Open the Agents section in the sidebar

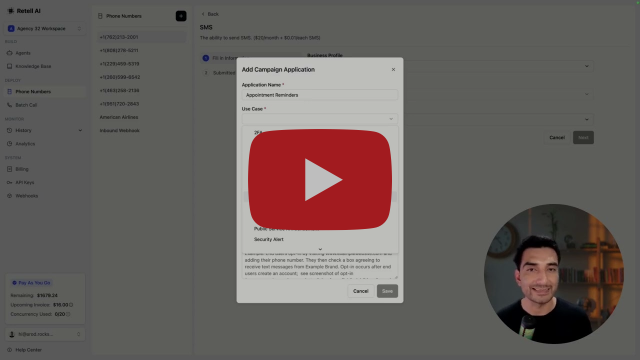pos(45,53)
